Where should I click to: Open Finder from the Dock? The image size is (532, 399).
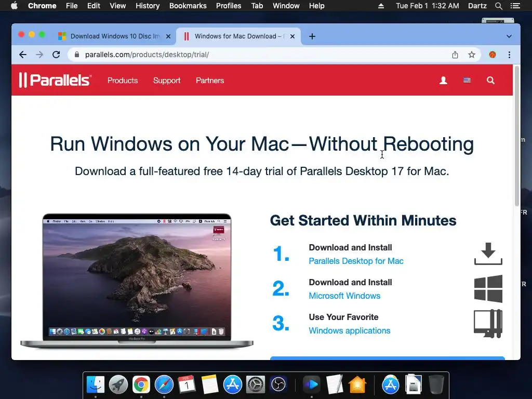tap(96, 385)
